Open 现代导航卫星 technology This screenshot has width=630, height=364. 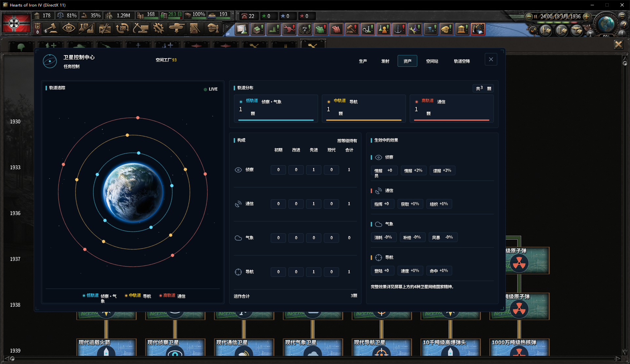tap(382, 347)
